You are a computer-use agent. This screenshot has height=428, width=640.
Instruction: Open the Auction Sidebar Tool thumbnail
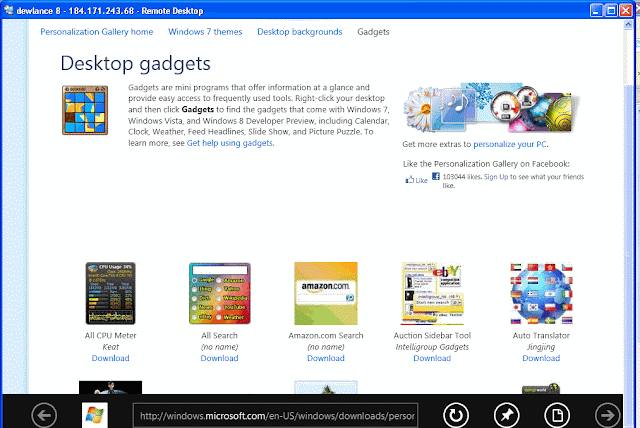(432, 293)
